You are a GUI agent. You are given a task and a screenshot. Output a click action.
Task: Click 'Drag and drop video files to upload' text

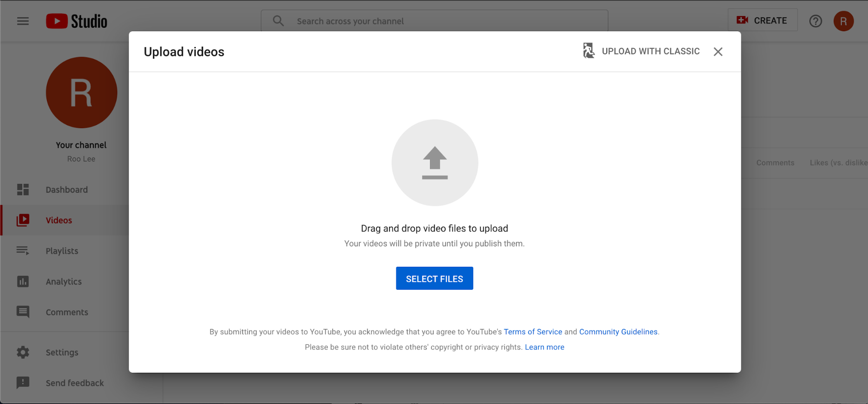435,228
